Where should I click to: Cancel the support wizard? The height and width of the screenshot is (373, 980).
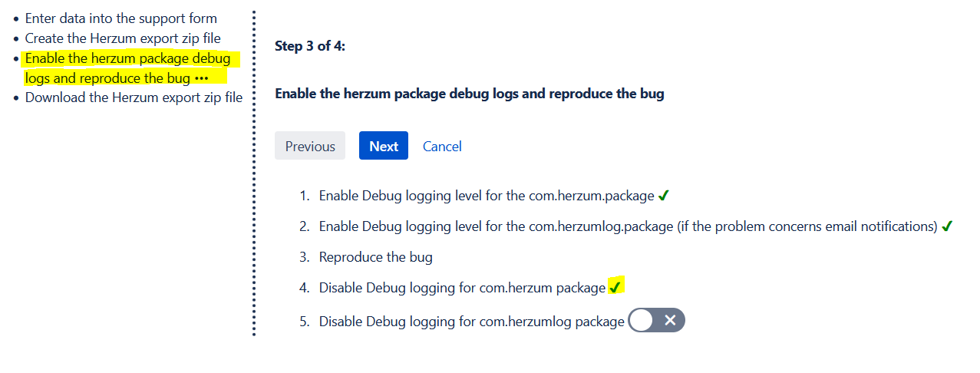pos(442,146)
